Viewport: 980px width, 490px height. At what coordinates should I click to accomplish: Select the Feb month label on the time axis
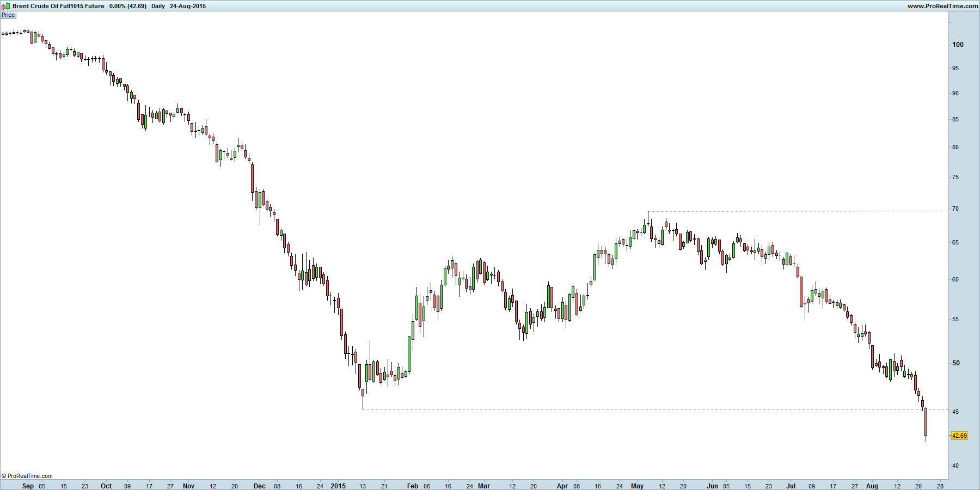413,486
